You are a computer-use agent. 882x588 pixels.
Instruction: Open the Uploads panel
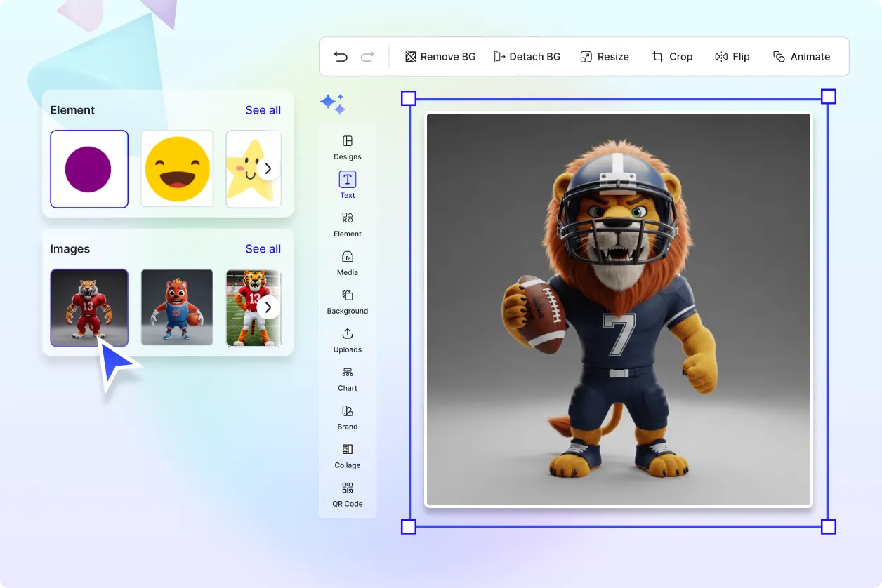pos(348,340)
